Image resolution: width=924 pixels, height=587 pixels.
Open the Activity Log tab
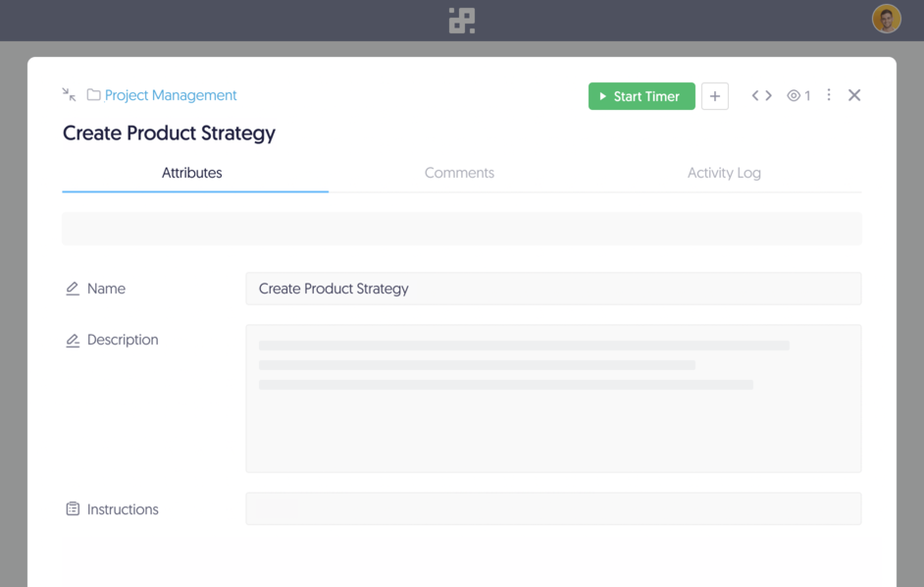click(x=724, y=172)
